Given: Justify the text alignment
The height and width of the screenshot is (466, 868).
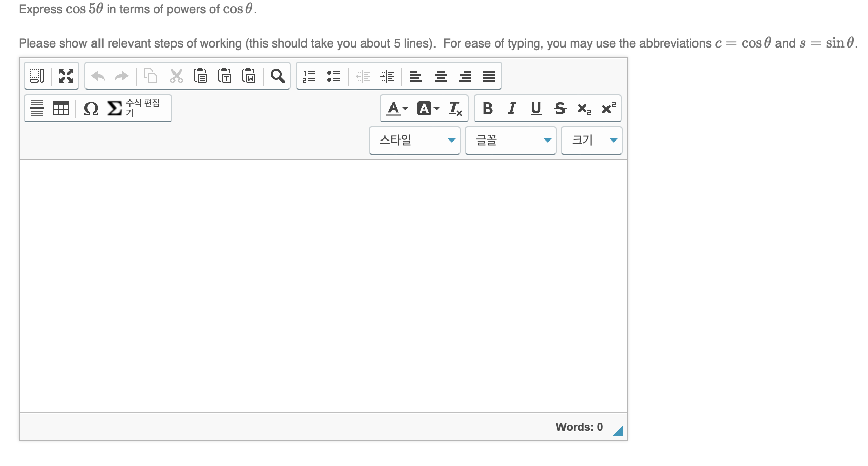Looking at the screenshot, I should (x=489, y=76).
